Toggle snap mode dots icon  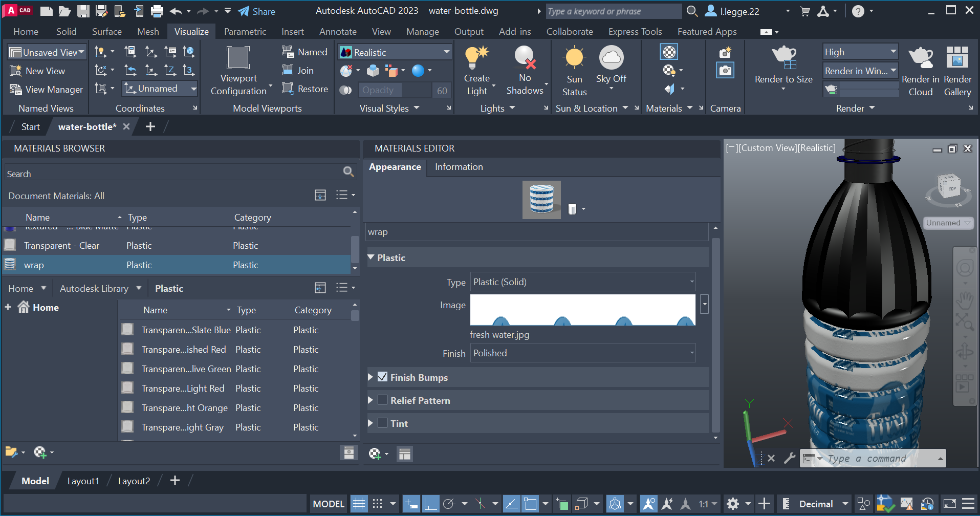click(378, 504)
